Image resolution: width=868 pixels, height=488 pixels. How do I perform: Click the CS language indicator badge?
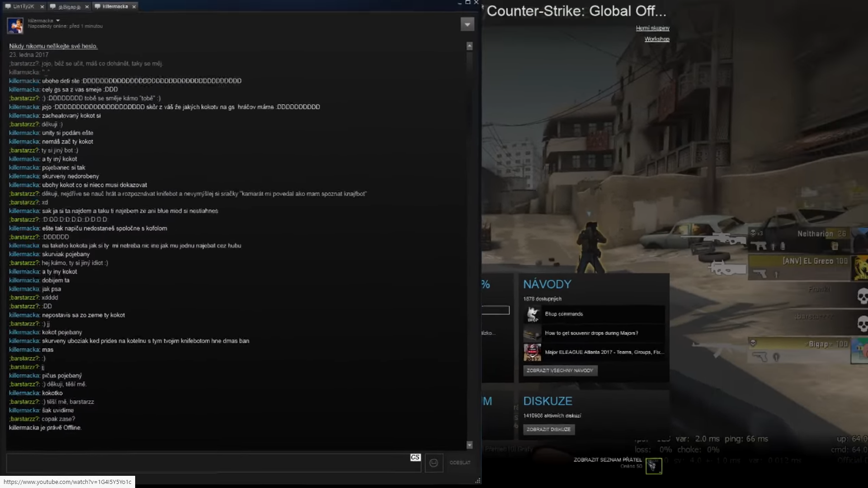pyautogui.click(x=415, y=457)
